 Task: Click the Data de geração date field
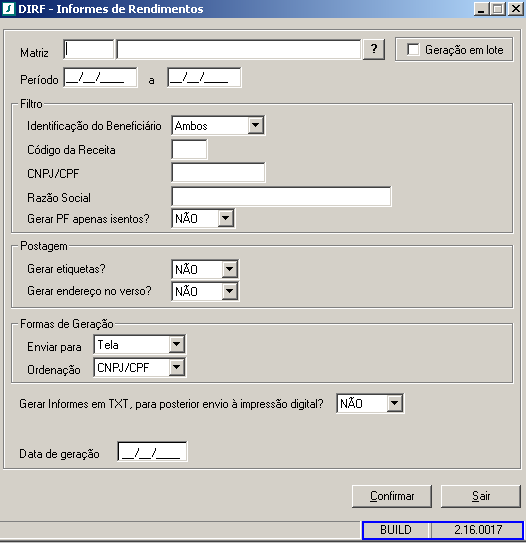tap(152, 452)
